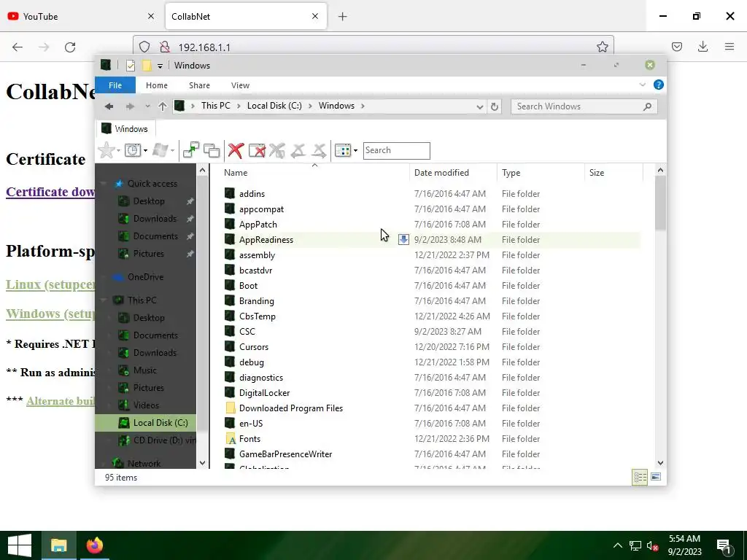747x560 pixels.
Task: Click the close-right-tabs arrow icon
Action: tap(320, 150)
